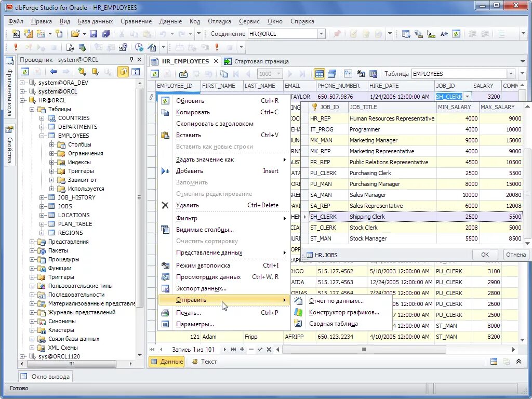Expand the Представления node

(x=32, y=242)
